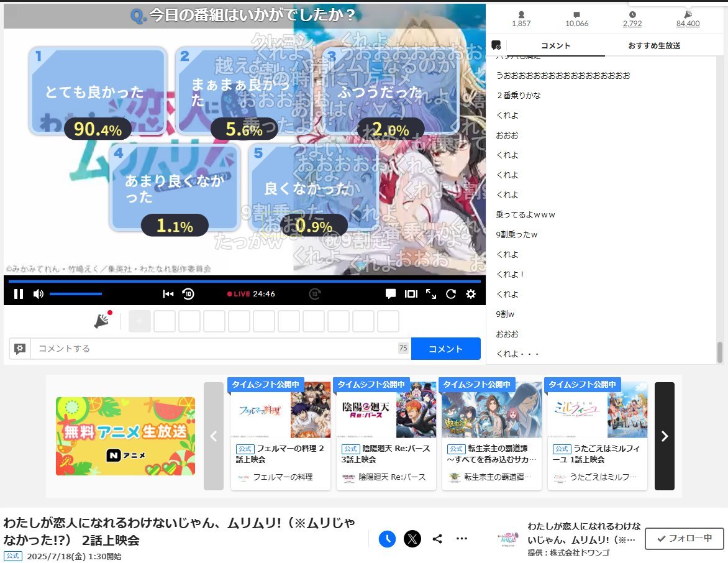Select poll option 2 まぁまぁ良かった
The height and width of the screenshot is (563, 728).
243,91
